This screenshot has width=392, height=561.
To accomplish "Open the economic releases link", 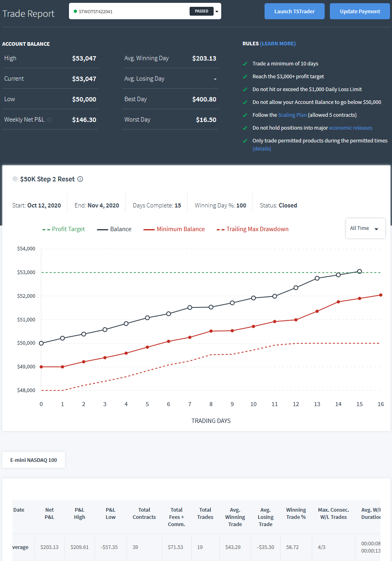I will click(351, 128).
